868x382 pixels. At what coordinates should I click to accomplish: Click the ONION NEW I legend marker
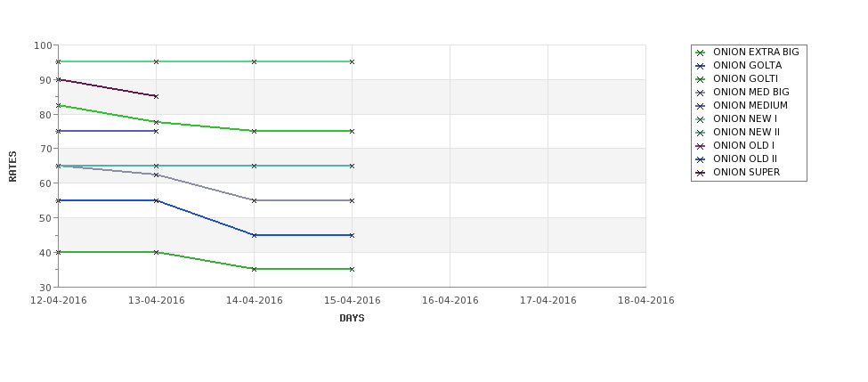pos(701,119)
